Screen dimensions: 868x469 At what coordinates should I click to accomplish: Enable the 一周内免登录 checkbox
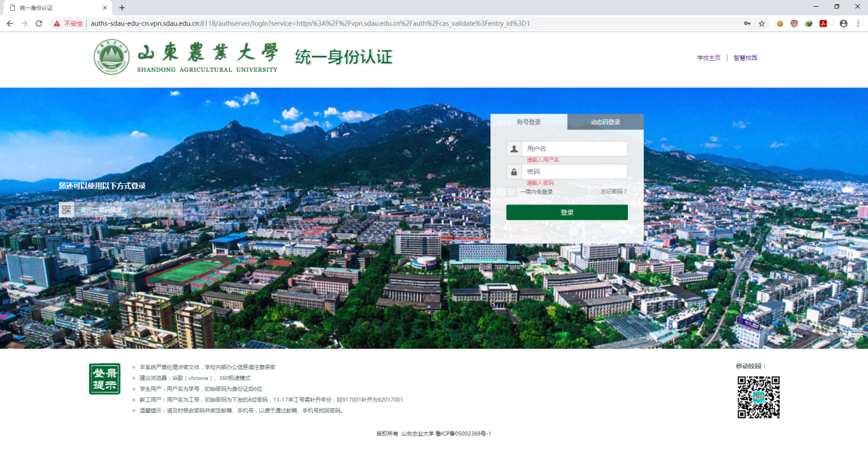pyautogui.click(x=511, y=192)
